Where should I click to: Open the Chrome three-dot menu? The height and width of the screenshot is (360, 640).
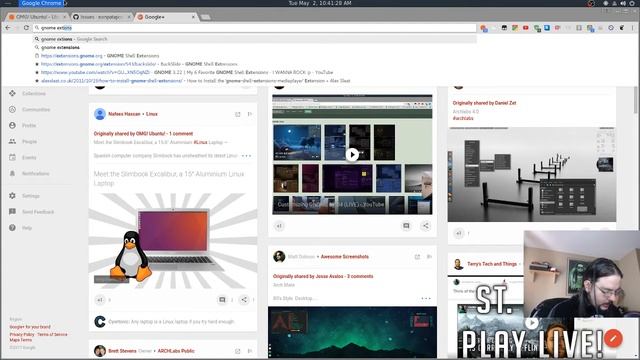(x=633, y=28)
